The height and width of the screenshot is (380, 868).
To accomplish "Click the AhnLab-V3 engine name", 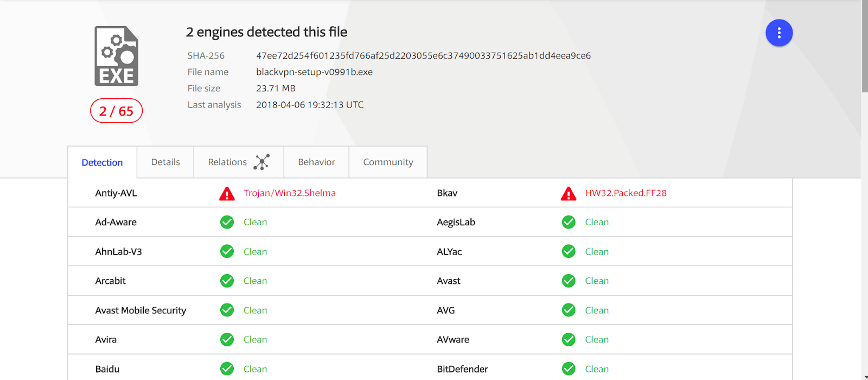I will click(x=118, y=251).
